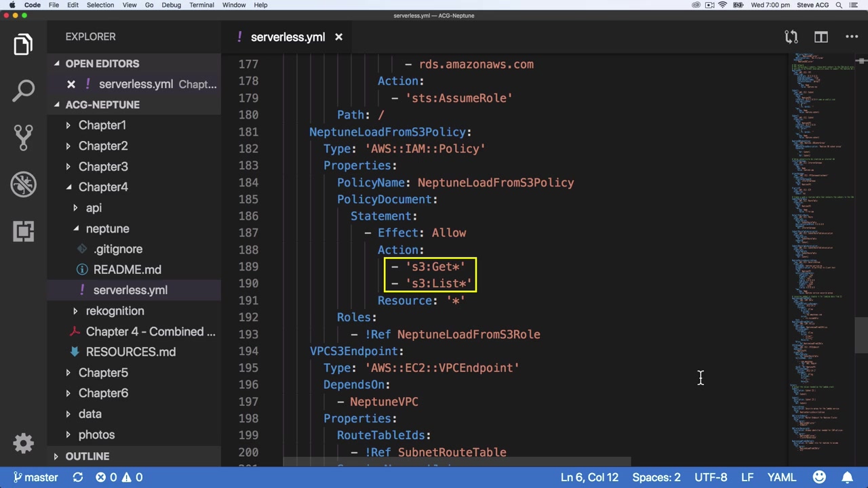The height and width of the screenshot is (488, 868).
Task: Change file encoding via UTF-8
Action: 711,477
